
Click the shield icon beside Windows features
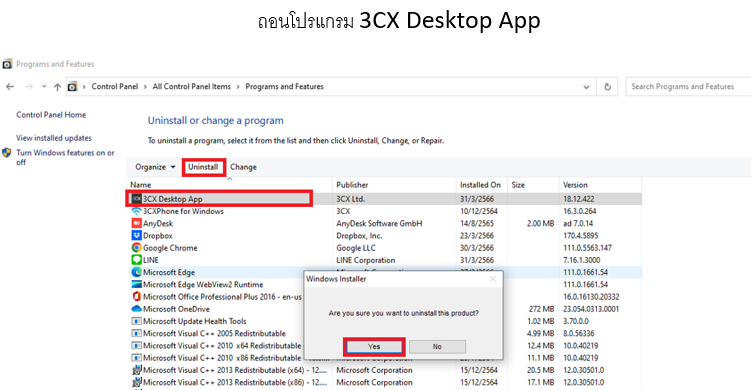[7, 153]
